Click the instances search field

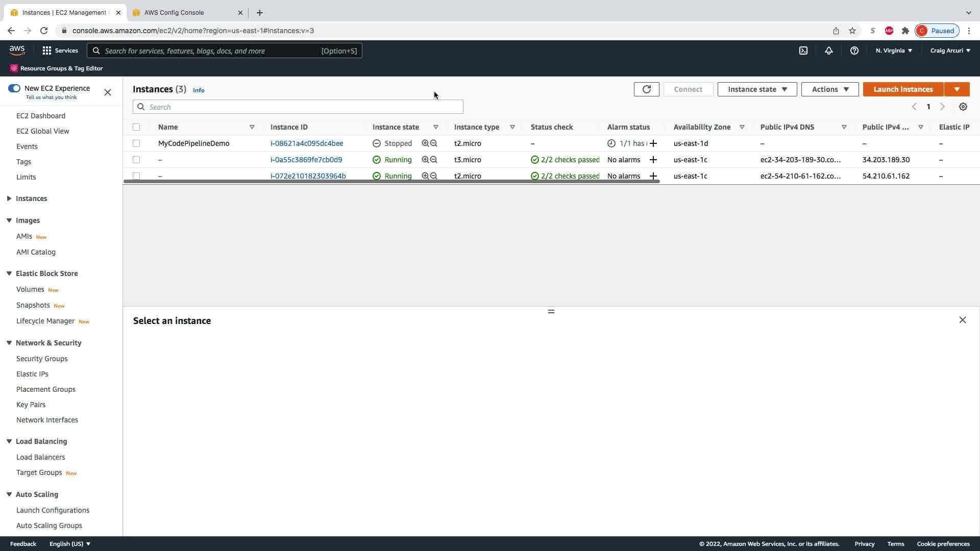[298, 107]
